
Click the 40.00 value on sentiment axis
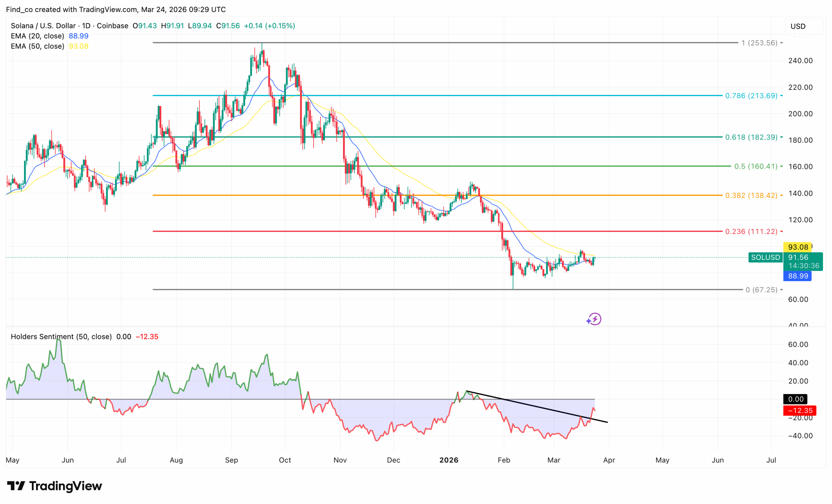pyautogui.click(x=798, y=363)
